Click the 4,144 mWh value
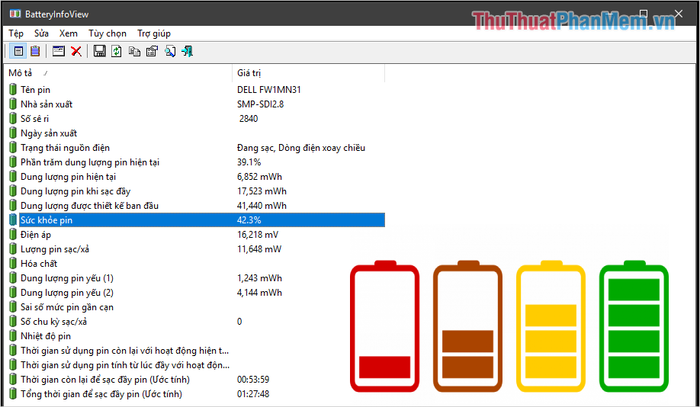The width and height of the screenshot is (700, 407). [x=259, y=292]
